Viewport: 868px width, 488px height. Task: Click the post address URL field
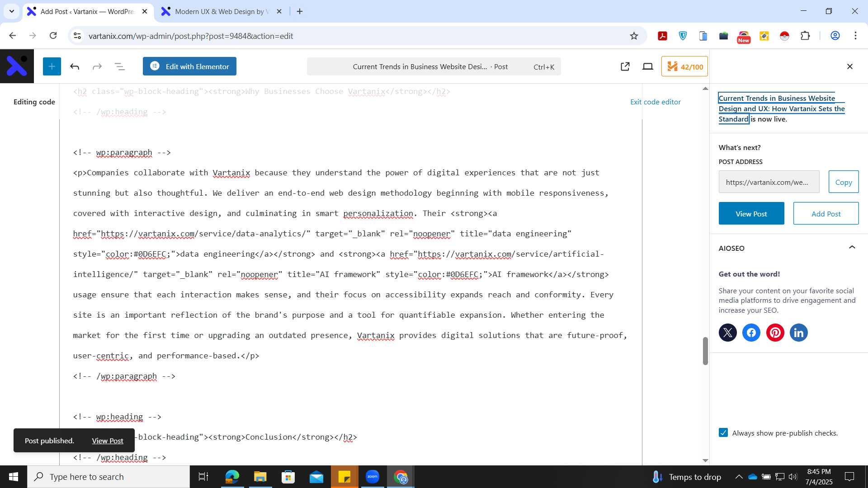[x=769, y=182]
